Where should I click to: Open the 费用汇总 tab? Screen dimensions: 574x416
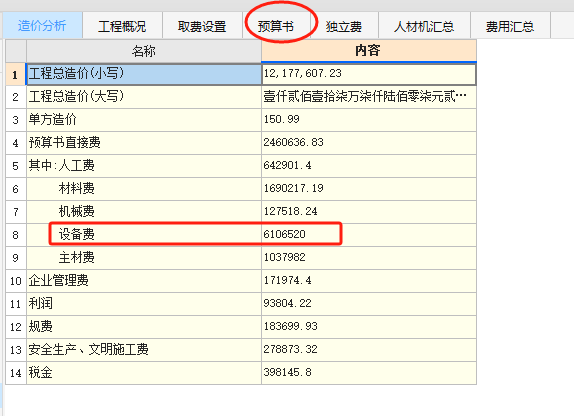[510, 26]
